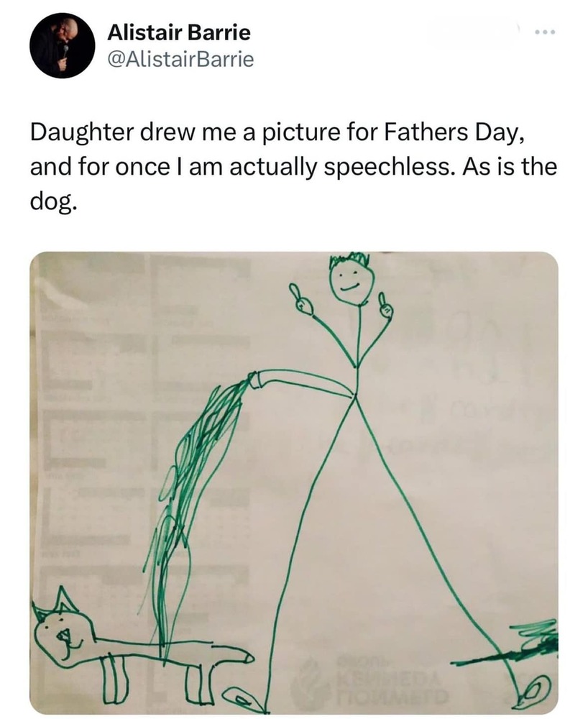Open the three-dot more options menu

546,32
